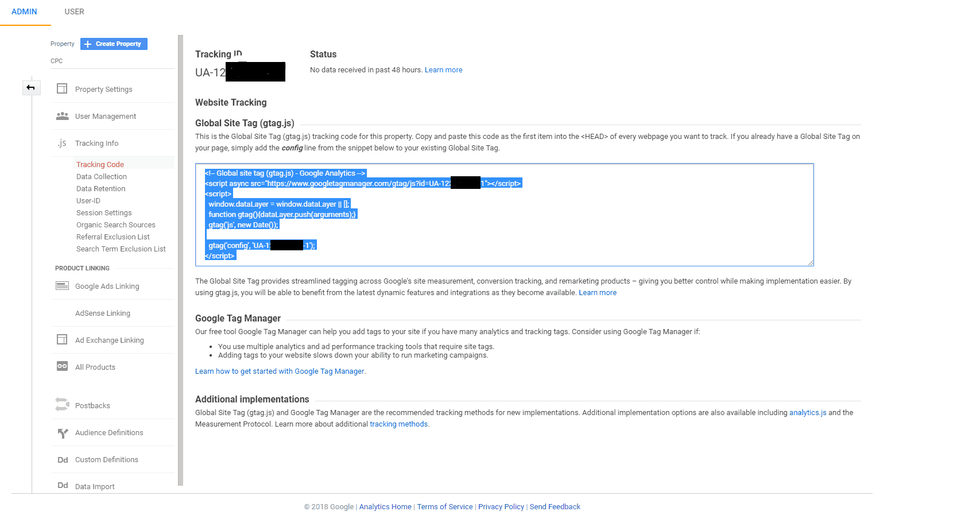Screen dimensions: 980x519
Task: Click the No data received status text
Action: click(366, 70)
